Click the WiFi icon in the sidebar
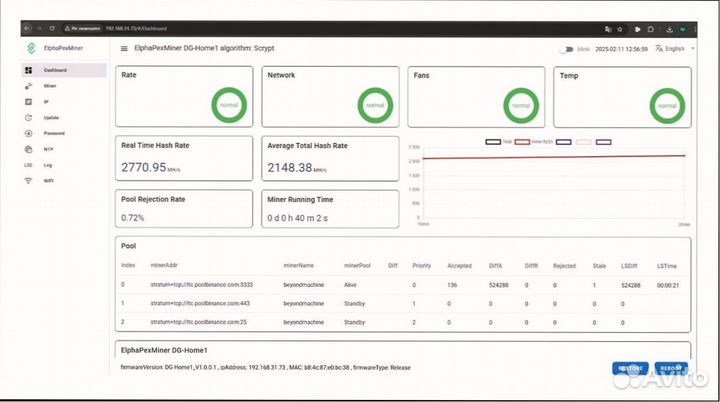The width and height of the screenshot is (720, 402). tap(28, 180)
